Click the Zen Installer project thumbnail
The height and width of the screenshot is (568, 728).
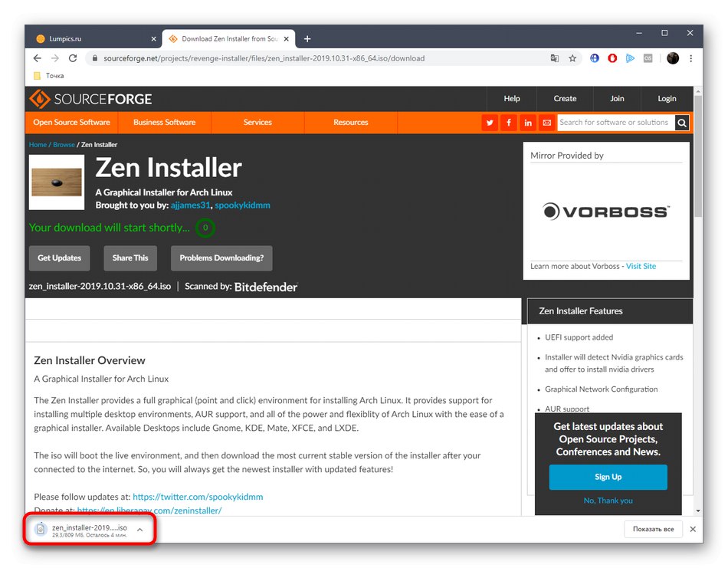tap(57, 182)
